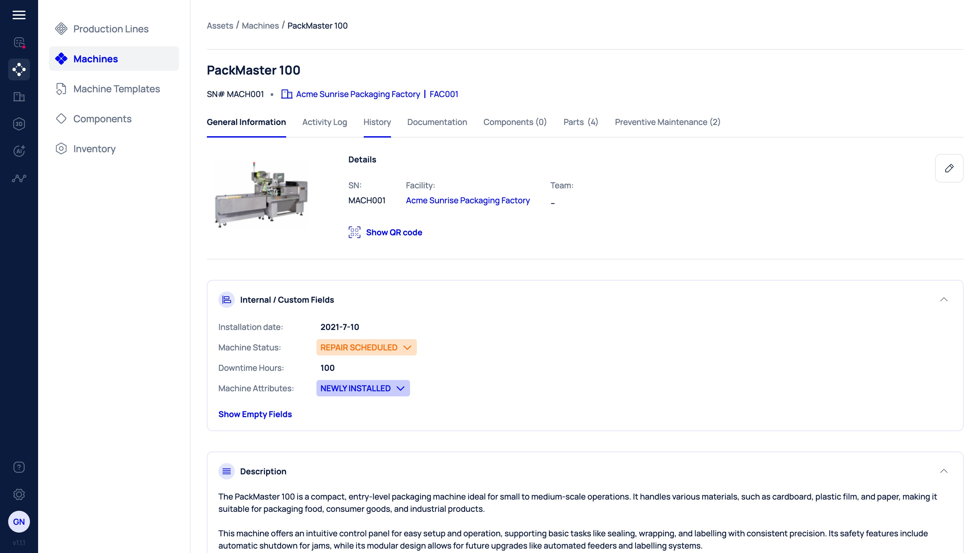This screenshot has width=980, height=553.
Task: Select Machine Templates in side navigation
Action: coord(116,89)
